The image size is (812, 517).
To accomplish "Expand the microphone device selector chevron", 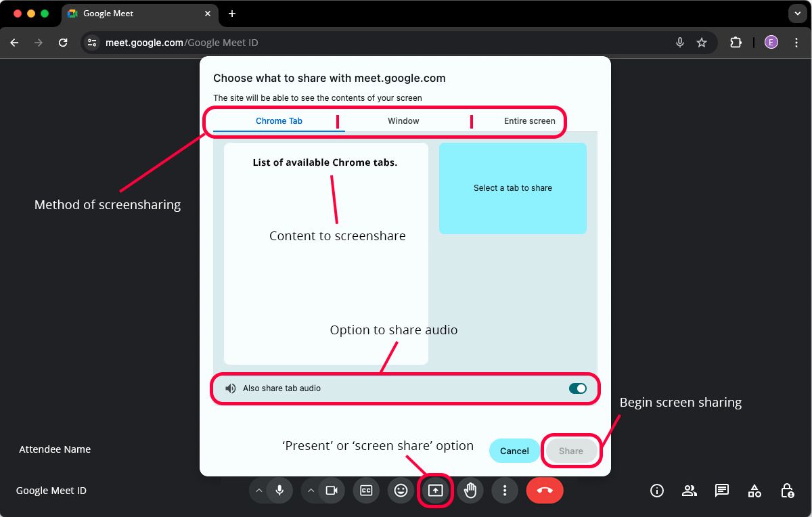I will click(x=258, y=490).
